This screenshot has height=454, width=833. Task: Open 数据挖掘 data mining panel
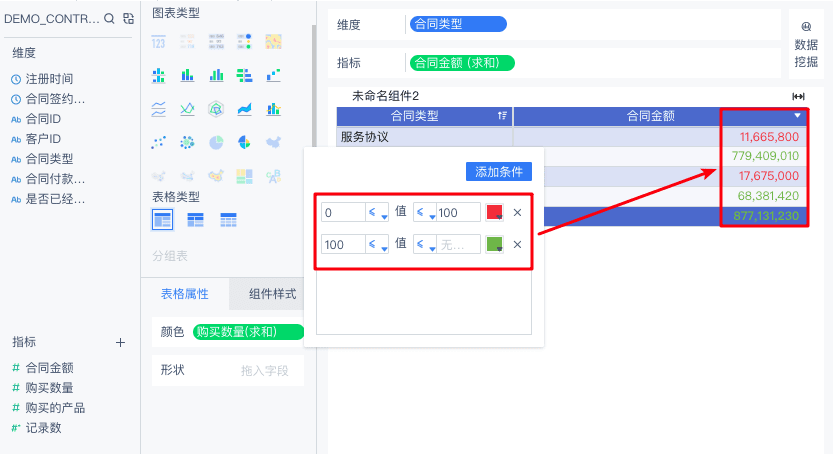tap(806, 45)
